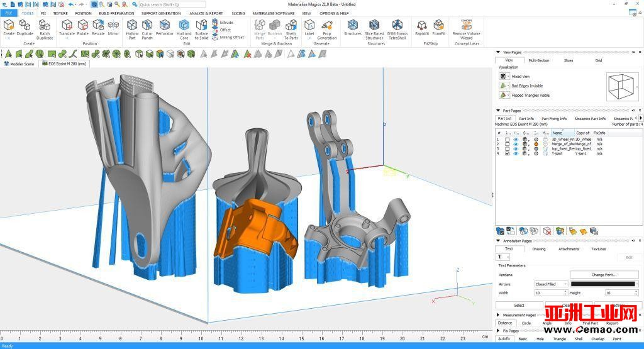
Task: Collapse the Annotation Pages panel
Action: (x=498, y=241)
